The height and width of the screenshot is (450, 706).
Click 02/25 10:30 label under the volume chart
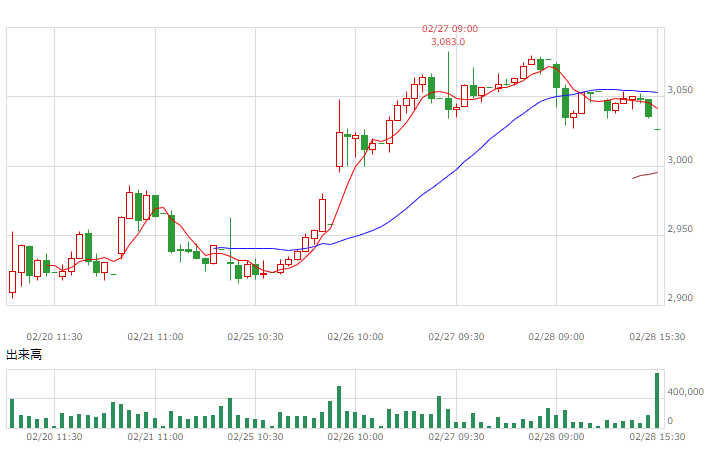255,437
